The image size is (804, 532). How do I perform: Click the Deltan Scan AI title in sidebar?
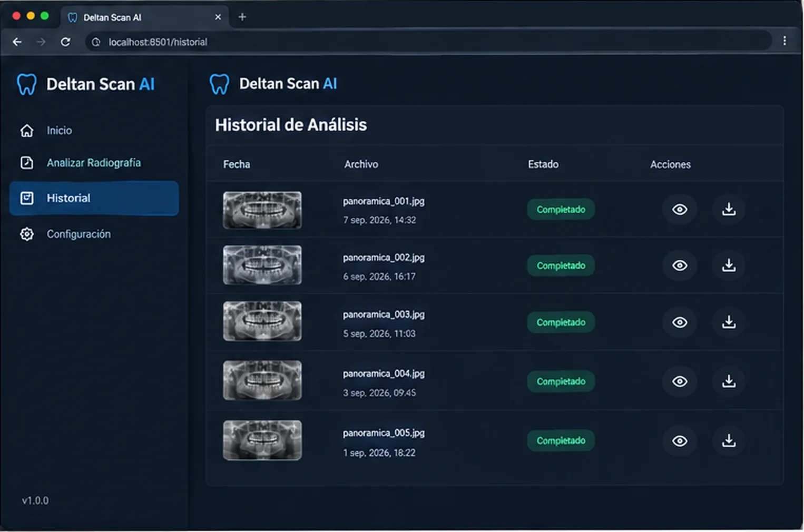(x=101, y=84)
